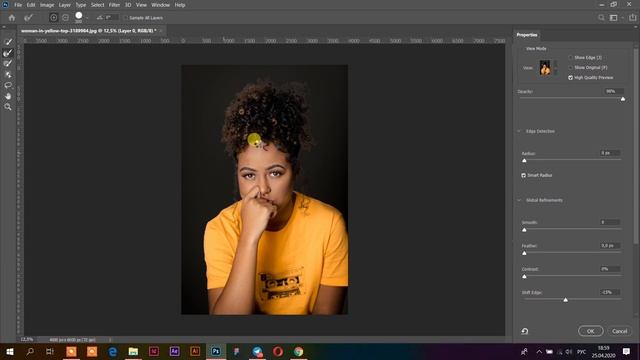
Task: Select the Brush tool in left toolbar
Action: [8, 63]
